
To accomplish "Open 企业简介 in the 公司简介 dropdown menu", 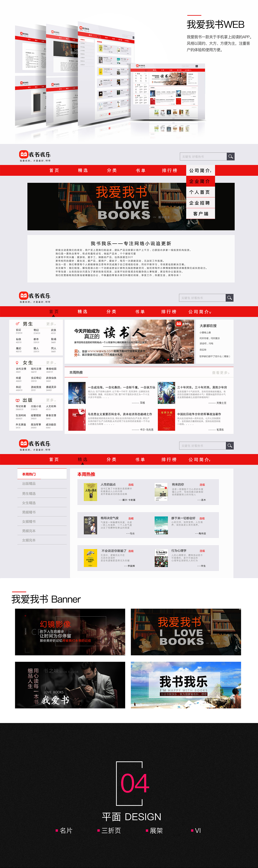I will (200, 181).
